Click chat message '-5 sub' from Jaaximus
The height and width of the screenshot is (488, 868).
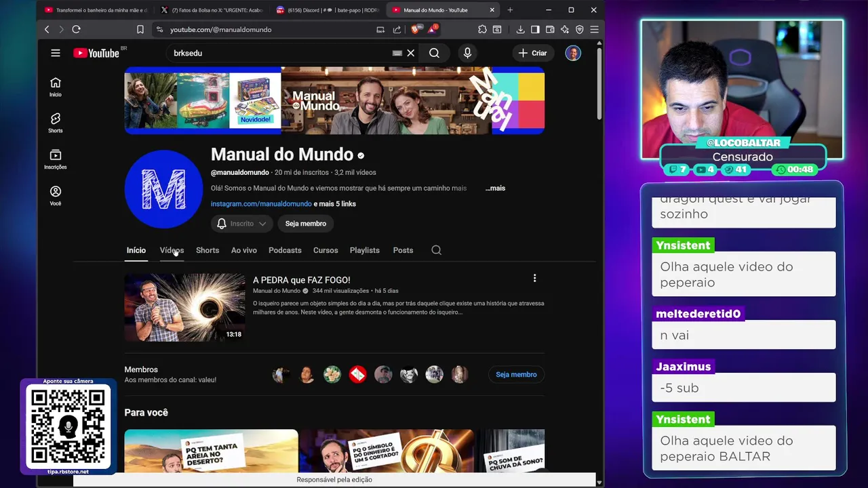[744, 388]
